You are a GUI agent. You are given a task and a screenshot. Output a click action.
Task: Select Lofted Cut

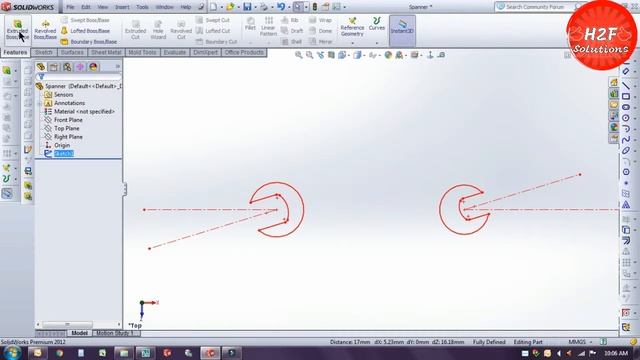point(213,31)
